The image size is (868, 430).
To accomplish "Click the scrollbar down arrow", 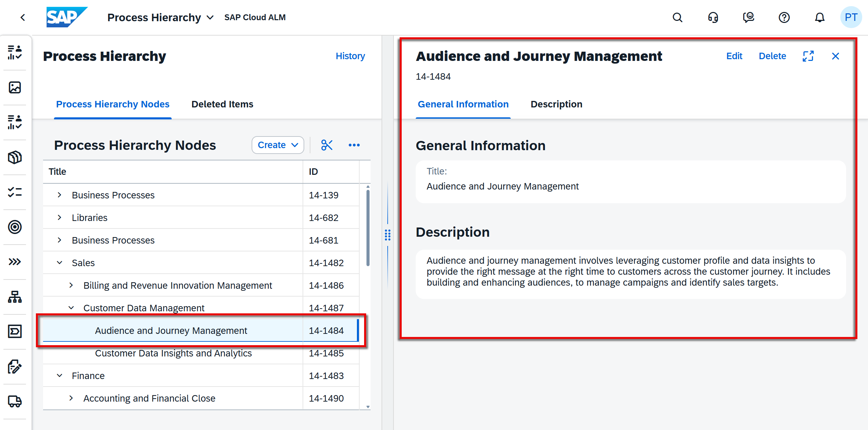I will [368, 407].
